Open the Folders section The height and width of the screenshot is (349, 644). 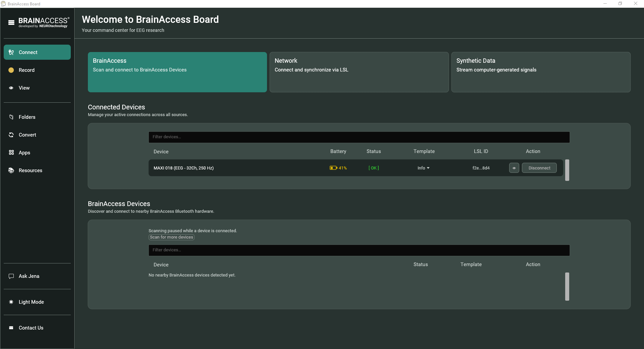click(x=37, y=117)
